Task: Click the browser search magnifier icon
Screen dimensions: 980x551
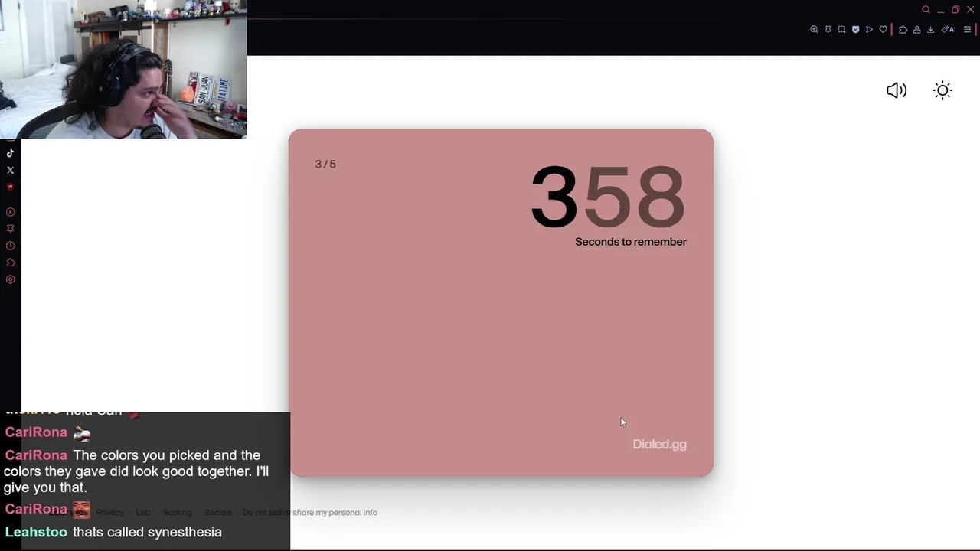Action: pyautogui.click(x=926, y=10)
